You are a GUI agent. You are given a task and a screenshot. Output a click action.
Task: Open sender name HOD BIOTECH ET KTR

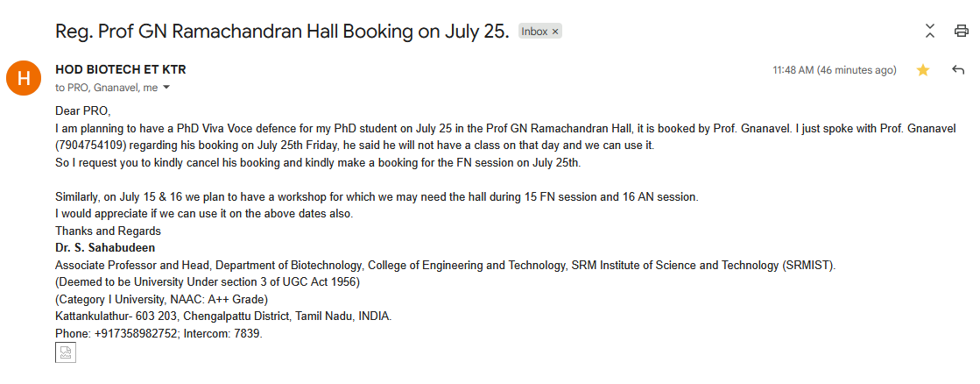[121, 69]
